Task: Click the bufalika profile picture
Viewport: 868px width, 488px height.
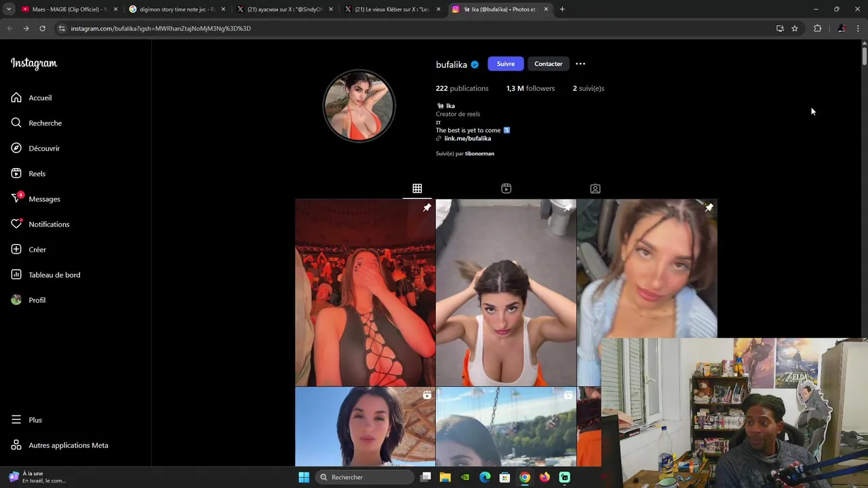Action: click(x=359, y=106)
